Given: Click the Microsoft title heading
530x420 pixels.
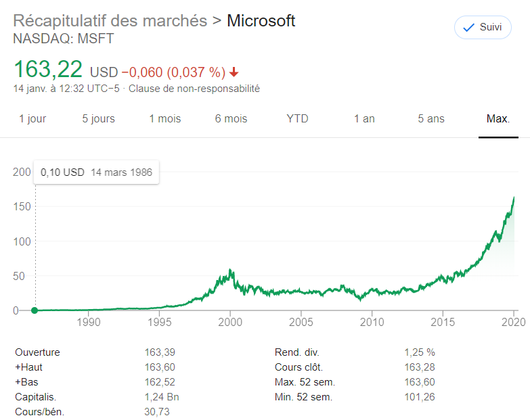Looking at the screenshot, I should pyautogui.click(x=261, y=21).
